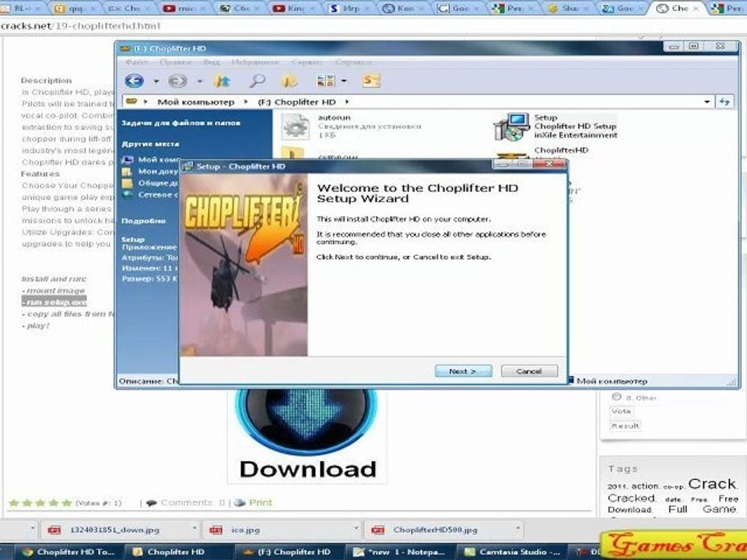Viewport: 747px width, 560px height.
Task: Click the ChoplifterHD file name
Action: (x=561, y=150)
